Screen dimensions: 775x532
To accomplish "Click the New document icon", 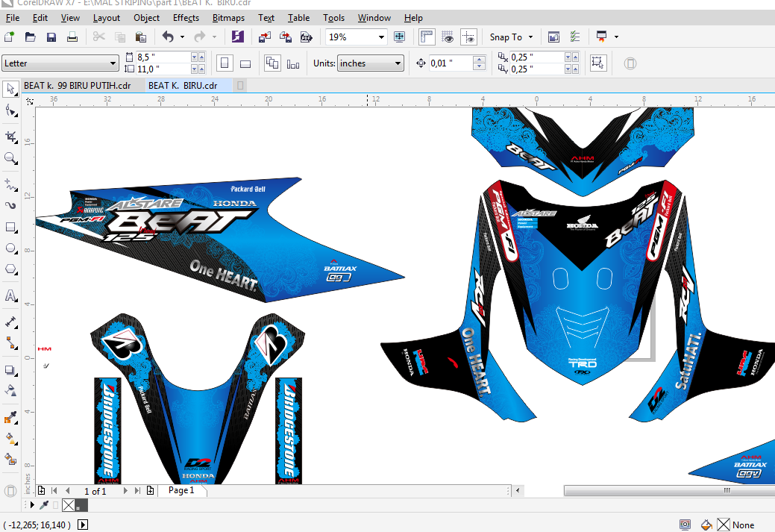I will (10, 37).
